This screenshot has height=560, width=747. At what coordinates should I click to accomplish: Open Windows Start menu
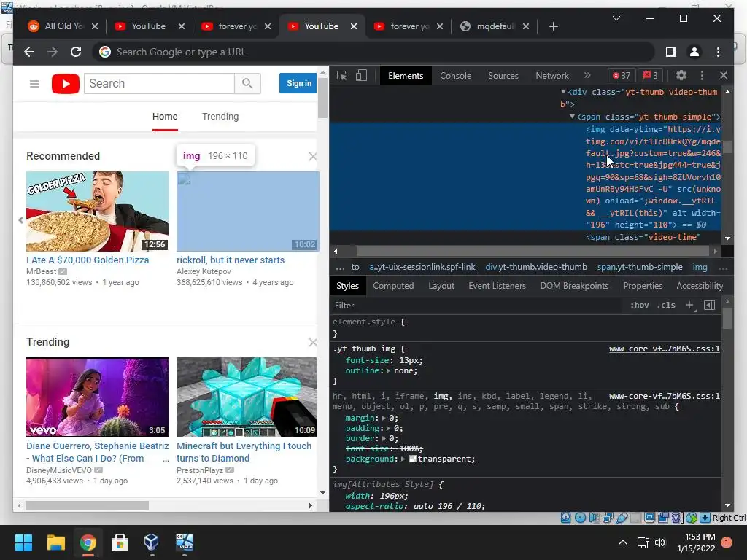pos(23,542)
